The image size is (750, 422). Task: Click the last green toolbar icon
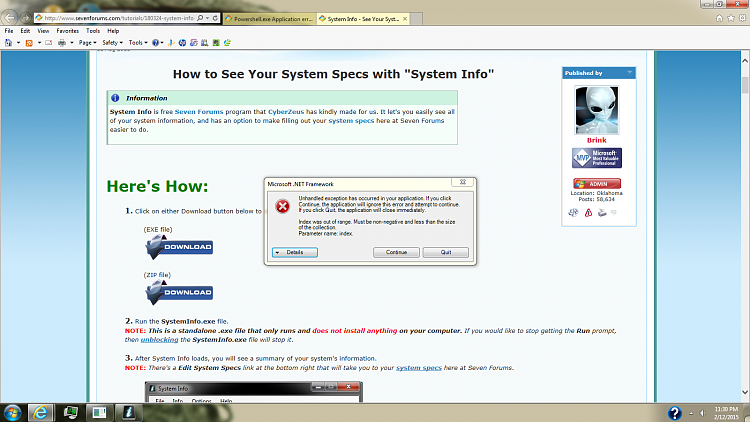coord(228,43)
